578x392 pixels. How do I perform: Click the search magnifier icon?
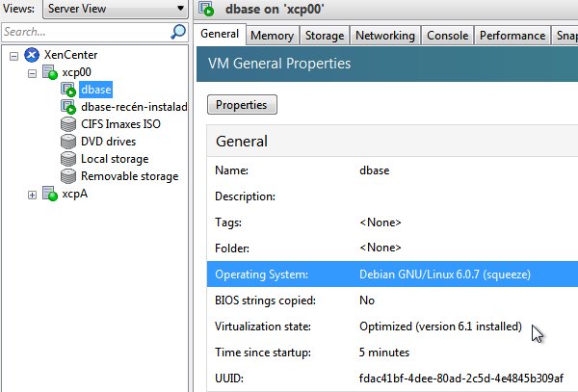(x=178, y=32)
